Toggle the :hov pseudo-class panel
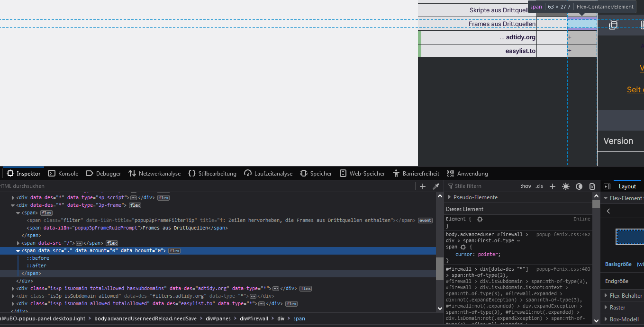 click(526, 186)
